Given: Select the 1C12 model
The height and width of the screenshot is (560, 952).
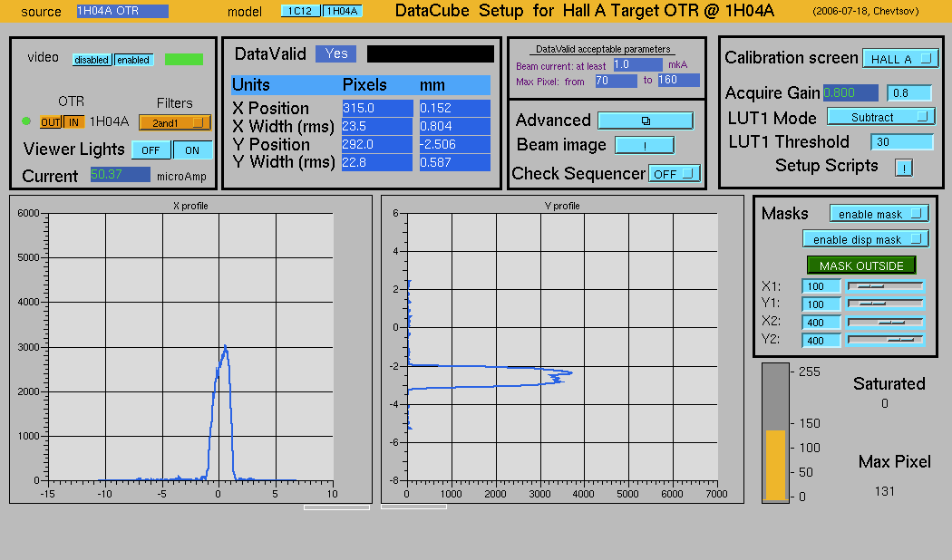Looking at the screenshot, I should coord(300,11).
